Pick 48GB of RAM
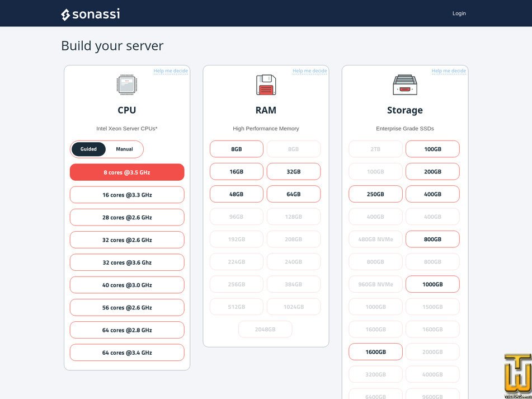532x399 pixels. [237, 194]
